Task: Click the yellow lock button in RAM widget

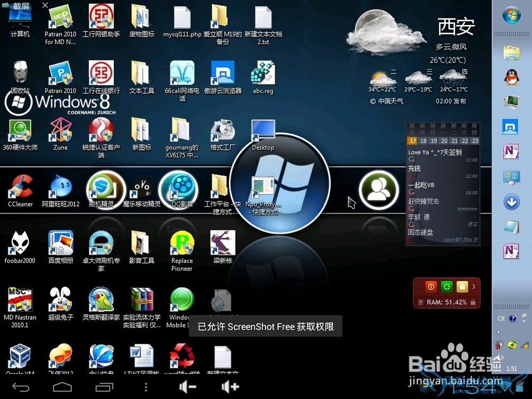Action: click(462, 287)
